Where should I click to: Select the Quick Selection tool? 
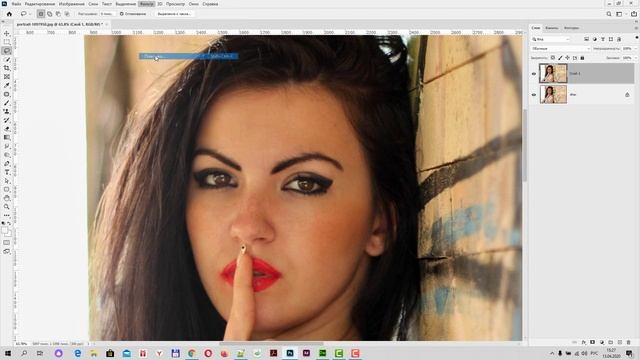point(7,60)
